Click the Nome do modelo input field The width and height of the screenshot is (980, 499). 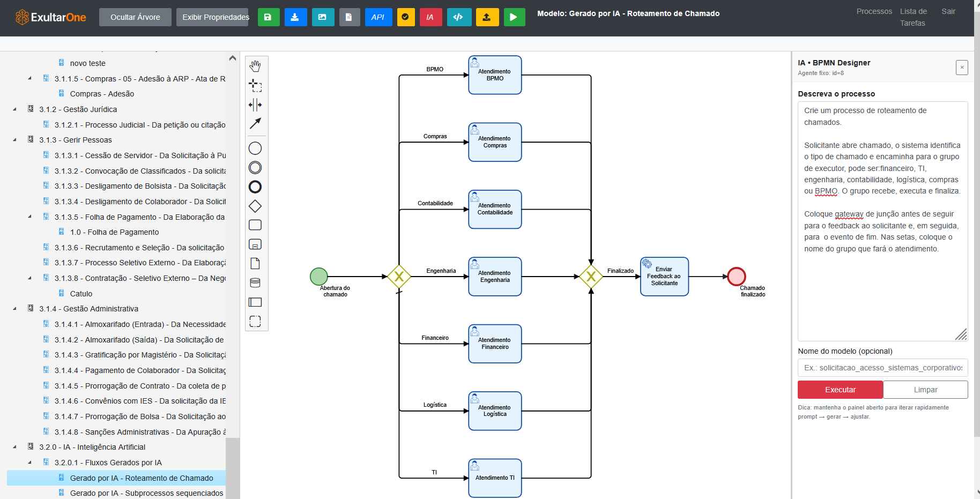point(882,368)
